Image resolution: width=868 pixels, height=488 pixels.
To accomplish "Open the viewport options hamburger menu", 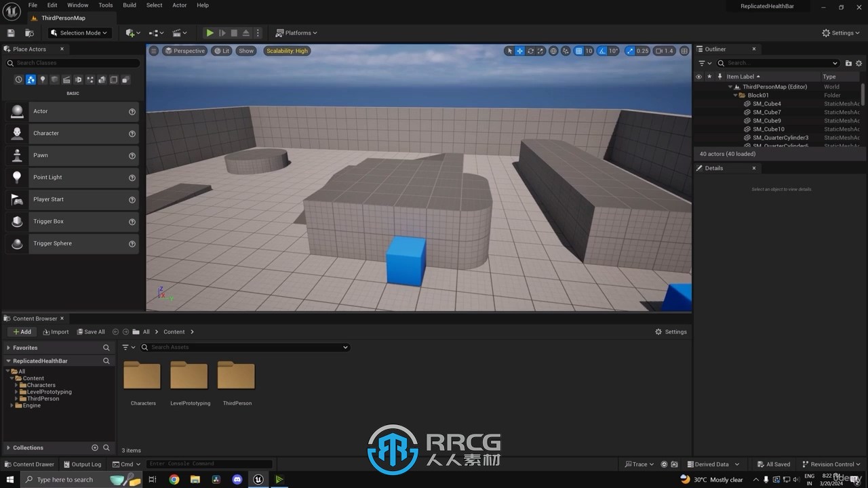I will [154, 51].
